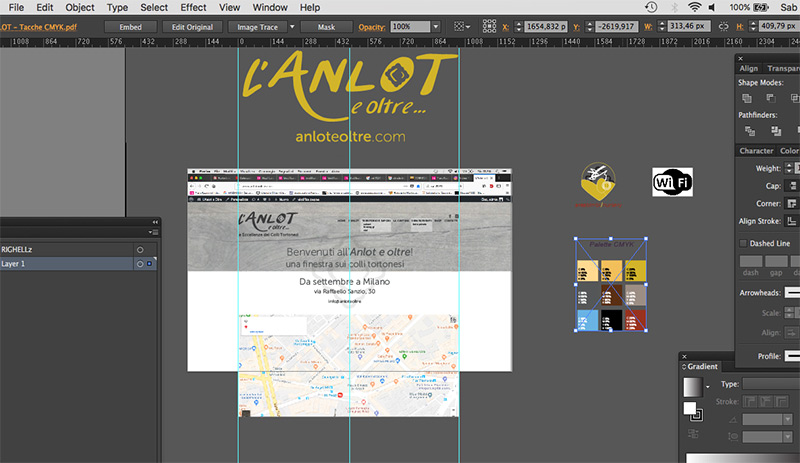The height and width of the screenshot is (463, 800).
Task: Enable the Dashed Line checkbox
Action: 743,243
